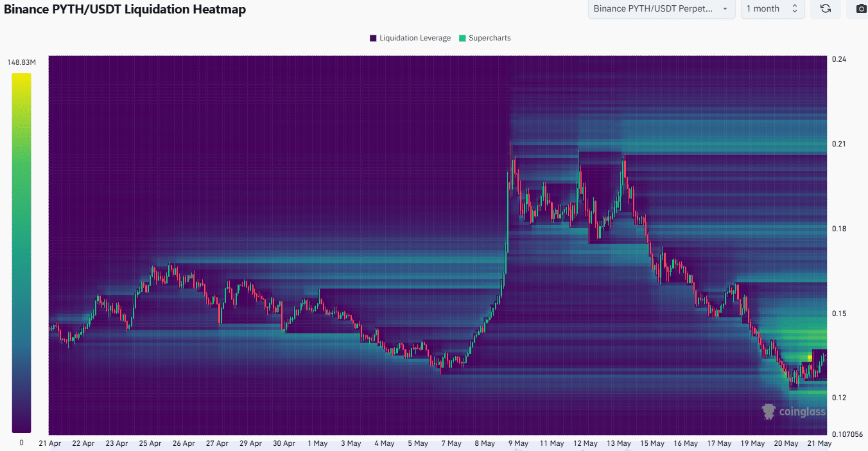This screenshot has width=868, height=451.
Task: Open the 1 month time range selector
Action: [773, 9]
